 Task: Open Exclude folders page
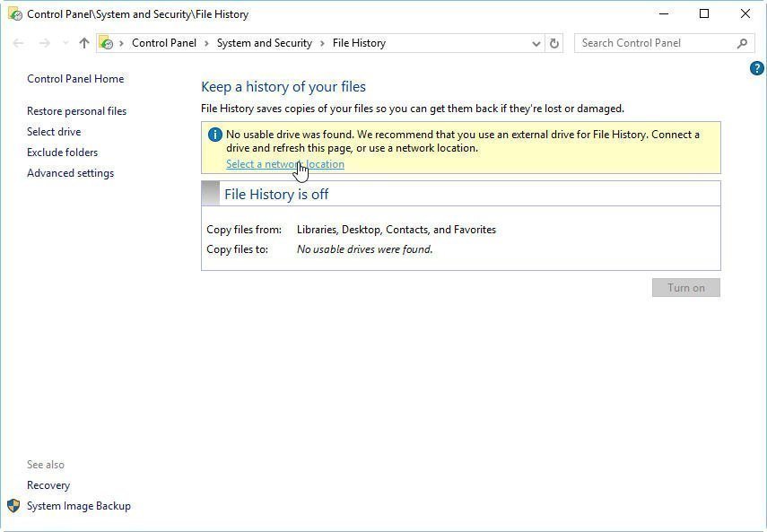point(62,153)
